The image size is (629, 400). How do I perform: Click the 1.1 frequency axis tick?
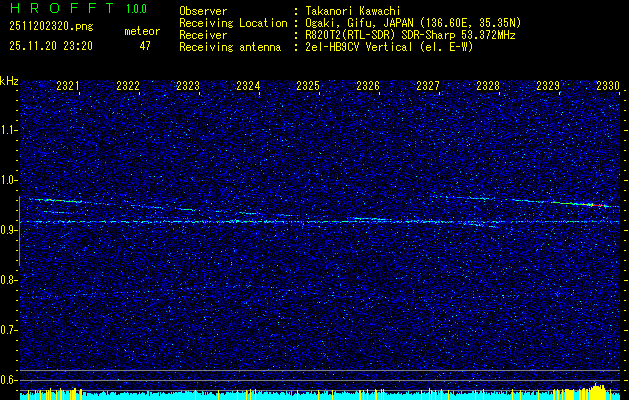[x=9, y=129]
